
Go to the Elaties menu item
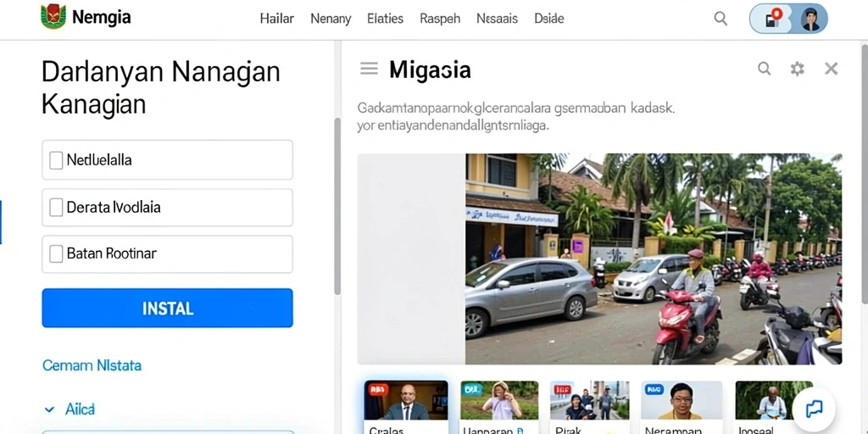tap(386, 19)
